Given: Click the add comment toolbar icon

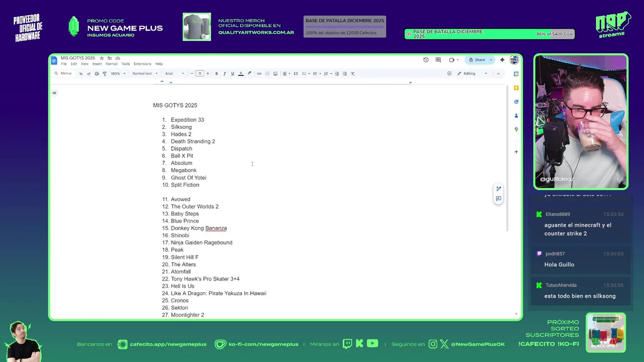Looking at the screenshot, I should [x=267, y=73].
